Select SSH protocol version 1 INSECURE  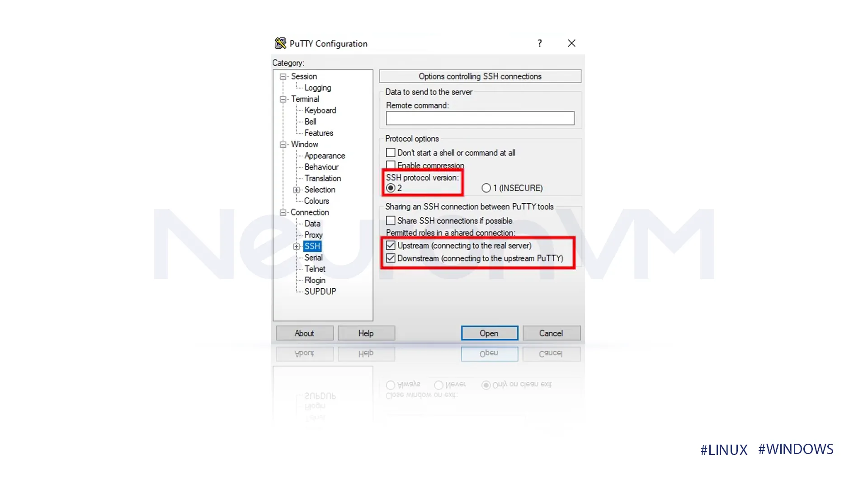tap(486, 188)
